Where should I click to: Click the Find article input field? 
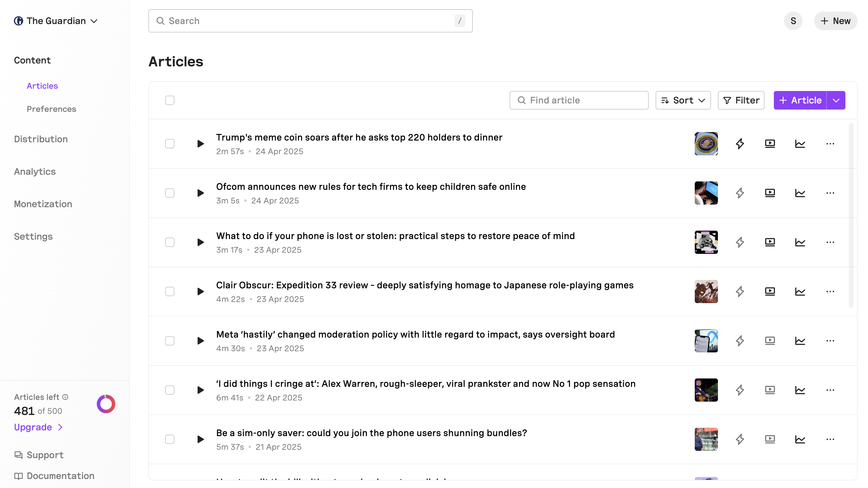point(579,100)
